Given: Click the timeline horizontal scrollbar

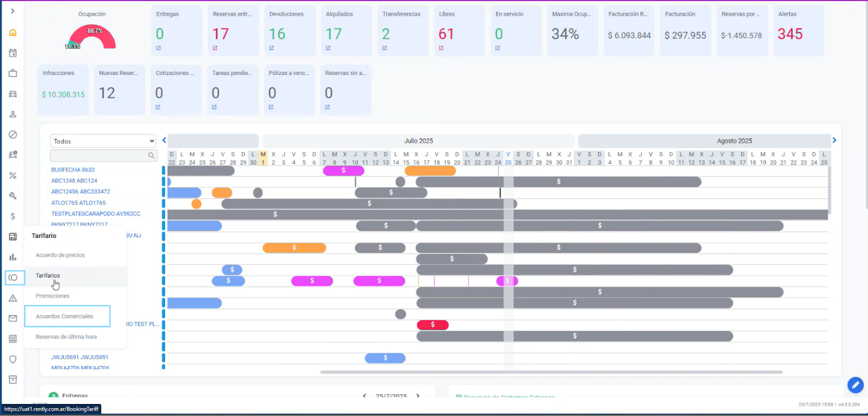Looking at the screenshot, I should 551,372.
